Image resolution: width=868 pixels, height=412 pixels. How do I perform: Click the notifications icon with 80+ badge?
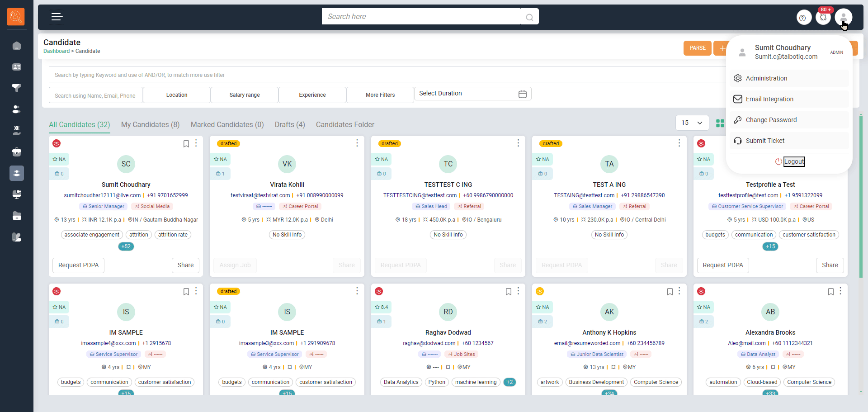tap(823, 18)
